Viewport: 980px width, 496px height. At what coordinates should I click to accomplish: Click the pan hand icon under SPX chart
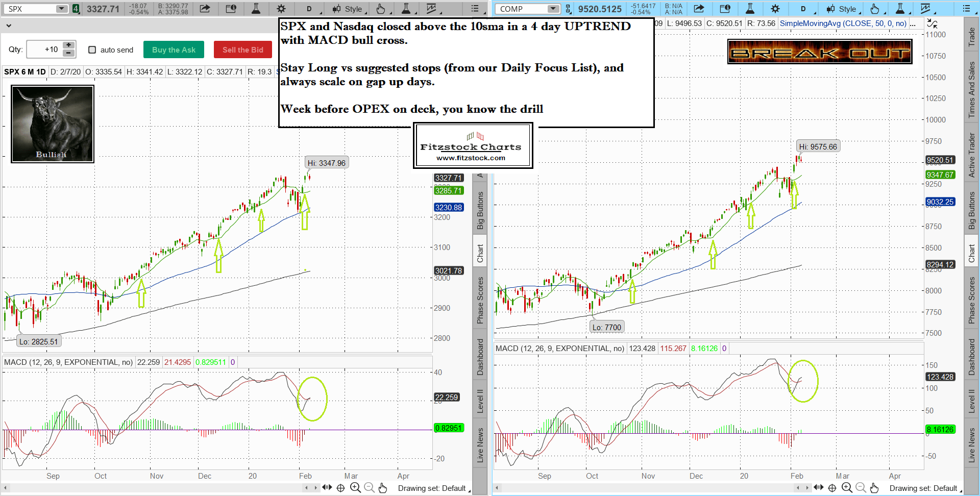383,488
